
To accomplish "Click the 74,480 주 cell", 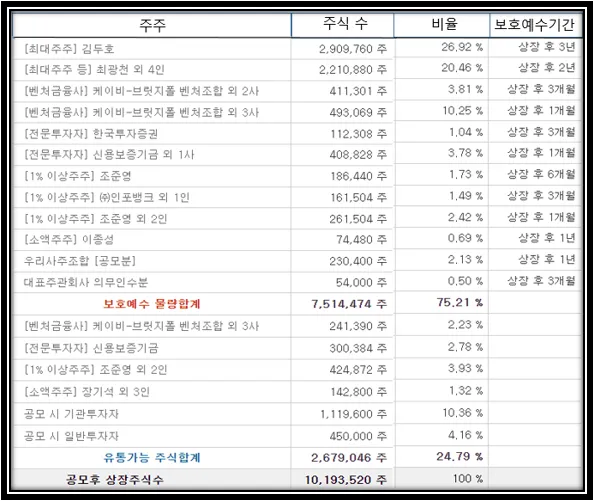I will (362, 240).
